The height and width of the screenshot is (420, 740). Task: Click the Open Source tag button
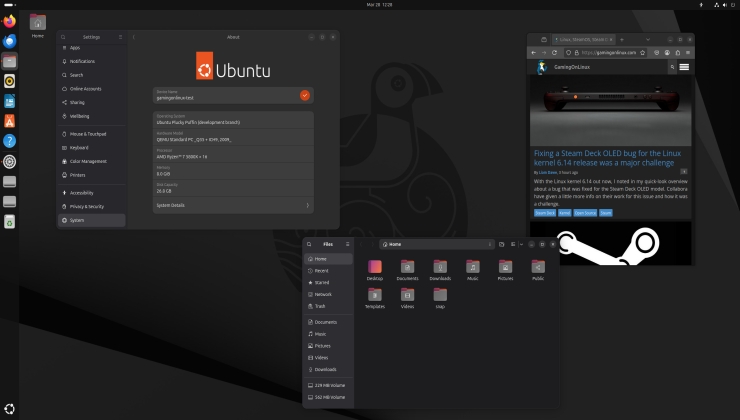585,213
